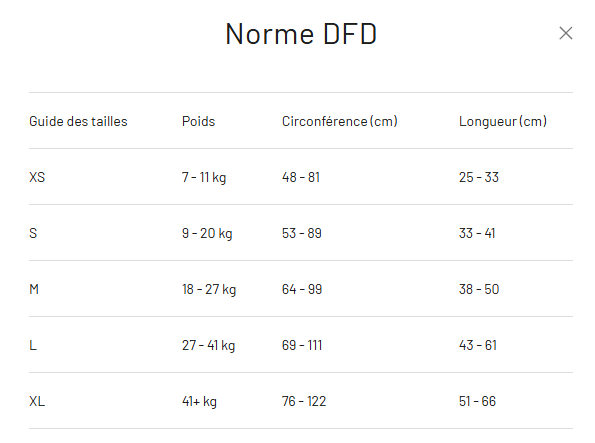Select the XL size row label
Viewport: 595px width, 443px height.
37,401
